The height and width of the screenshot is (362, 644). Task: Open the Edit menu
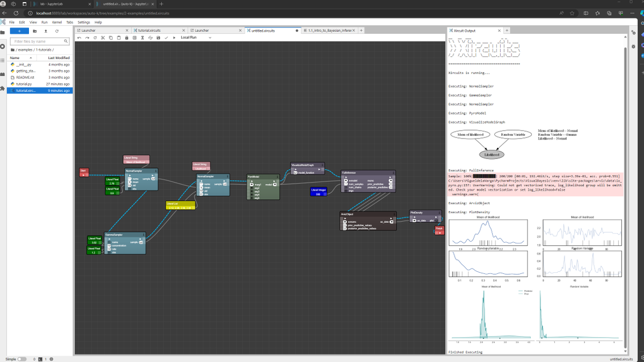(22, 22)
